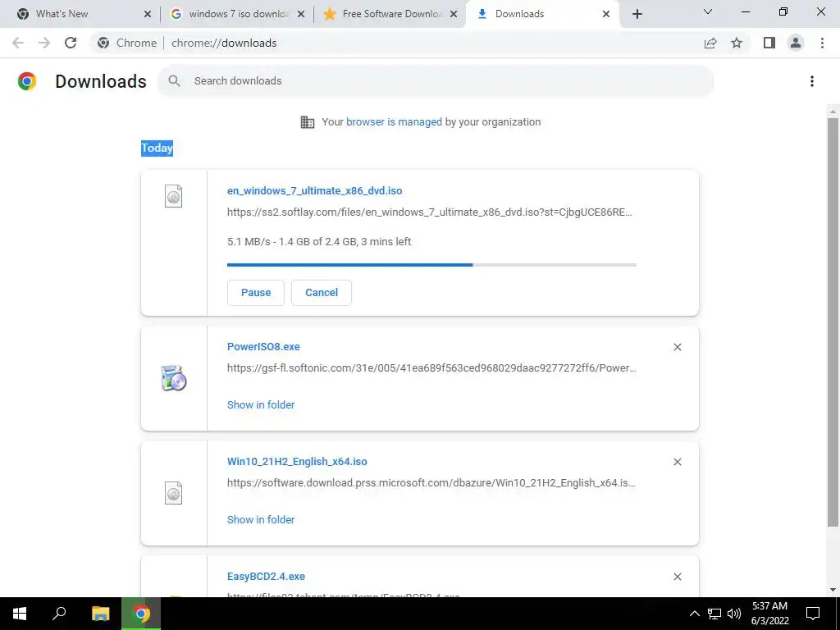Open Windows taskbar search

tap(59, 614)
